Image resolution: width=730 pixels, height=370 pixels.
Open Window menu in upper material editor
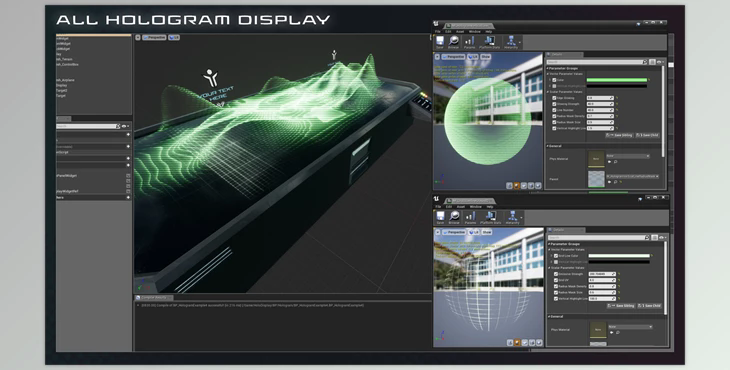[x=474, y=32]
